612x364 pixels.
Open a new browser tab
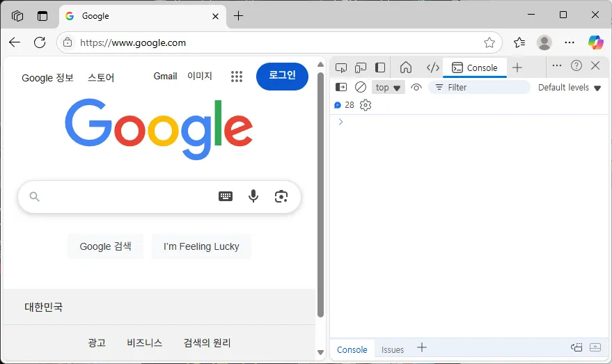coord(239,15)
